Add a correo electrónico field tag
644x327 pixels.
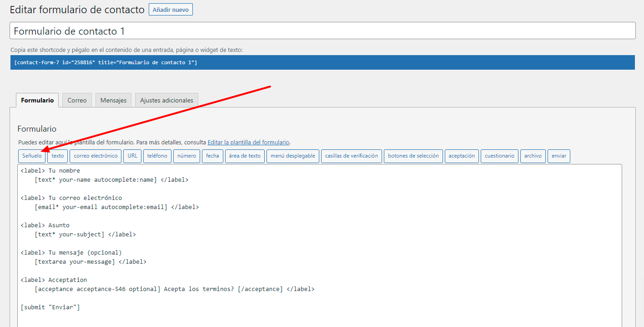coord(96,156)
